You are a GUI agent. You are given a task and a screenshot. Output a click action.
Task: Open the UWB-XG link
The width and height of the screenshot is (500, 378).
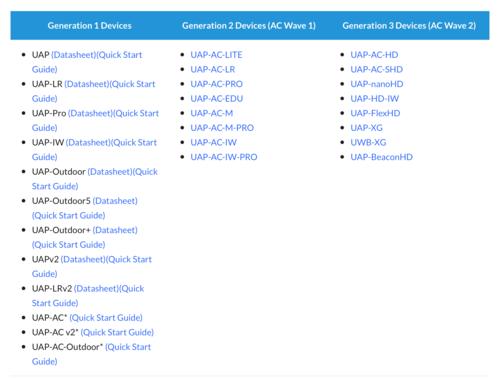368,142
